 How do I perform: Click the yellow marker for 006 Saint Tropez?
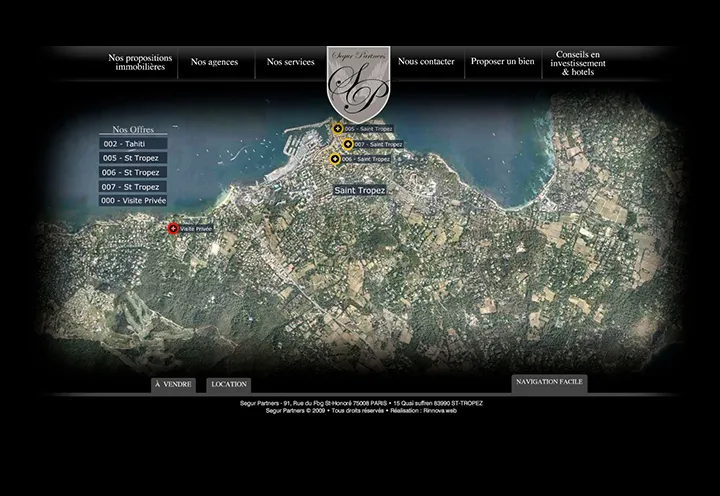click(x=335, y=159)
